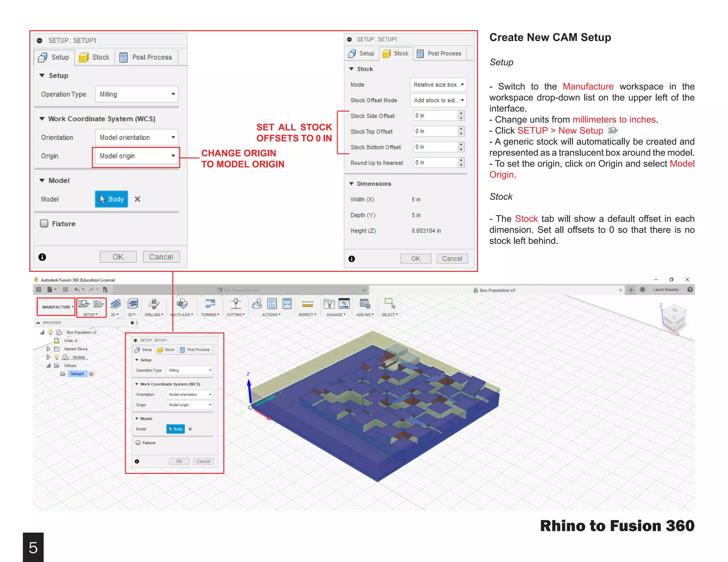Open the Task Manager percent icon
The height and width of the screenshot is (562, 728).
[x=344, y=304]
